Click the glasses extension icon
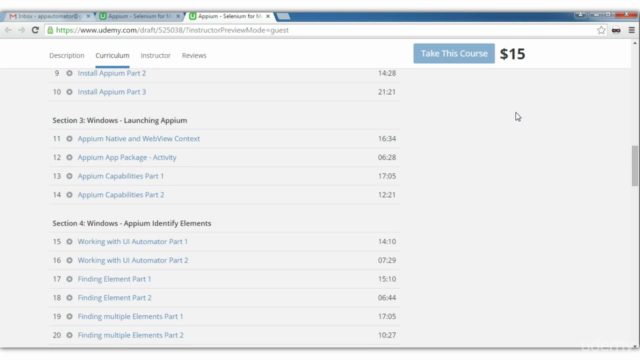640x360 pixels. (616, 30)
